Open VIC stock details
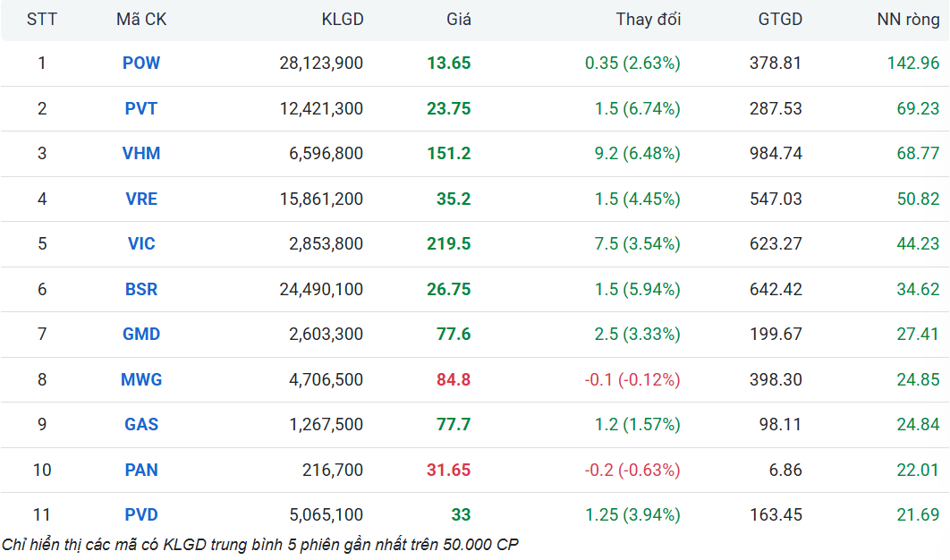The height and width of the screenshot is (560, 950). click(141, 243)
